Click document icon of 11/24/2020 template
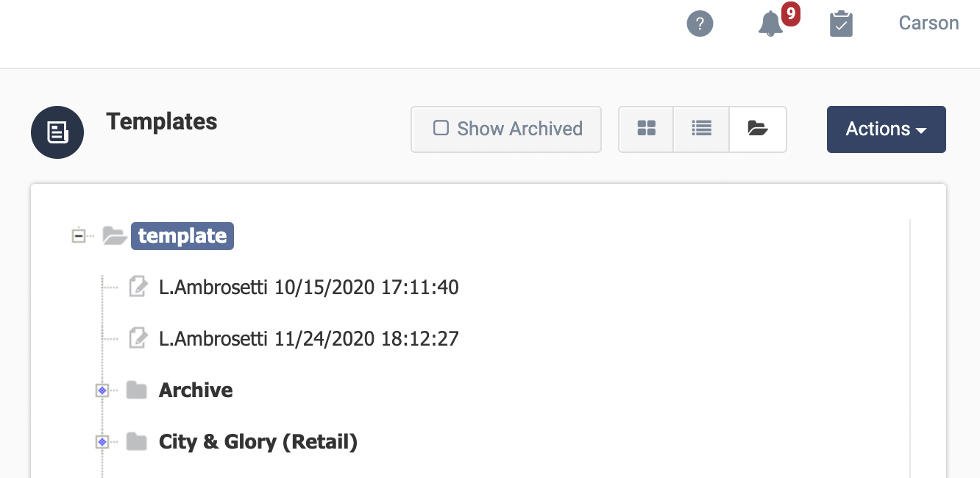Viewport: 980px width, 478px height. pyautogui.click(x=138, y=338)
